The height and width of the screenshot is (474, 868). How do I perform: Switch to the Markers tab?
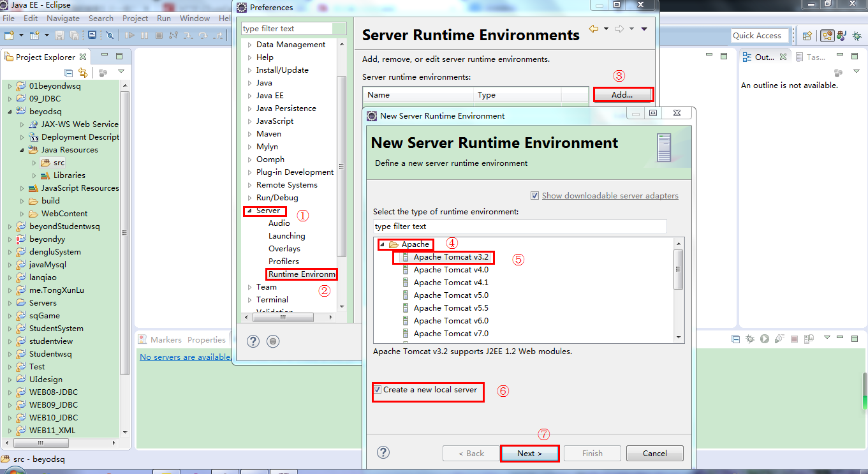click(x=161, y=340)
